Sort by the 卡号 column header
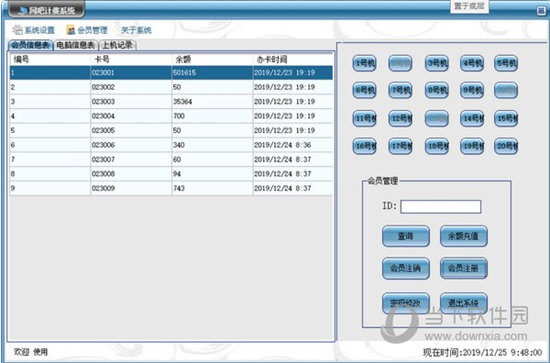Image resolution: width=550 pixels, height=363 pixels. (131, 60)
